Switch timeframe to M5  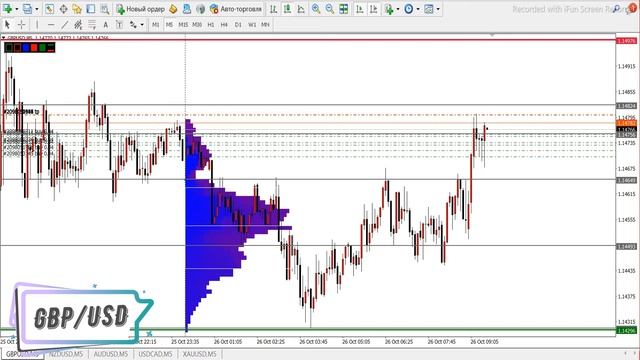[169, 24]
